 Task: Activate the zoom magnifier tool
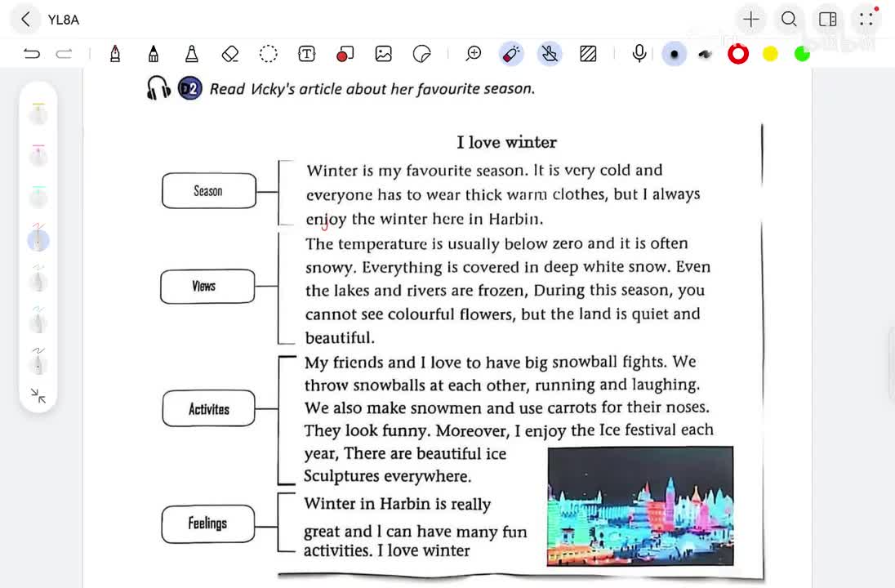pyautogui.click(x=473, y=54)
